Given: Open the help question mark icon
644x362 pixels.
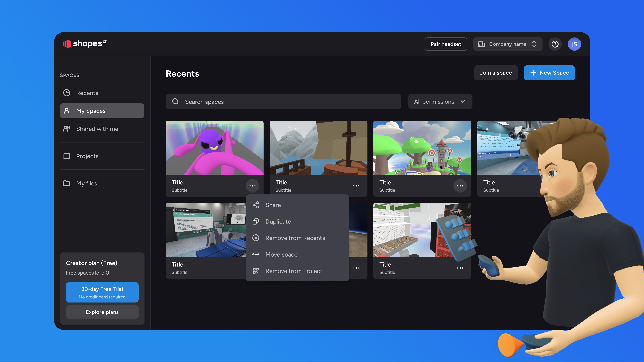Looking at the screenshot, I should point(555,44).
